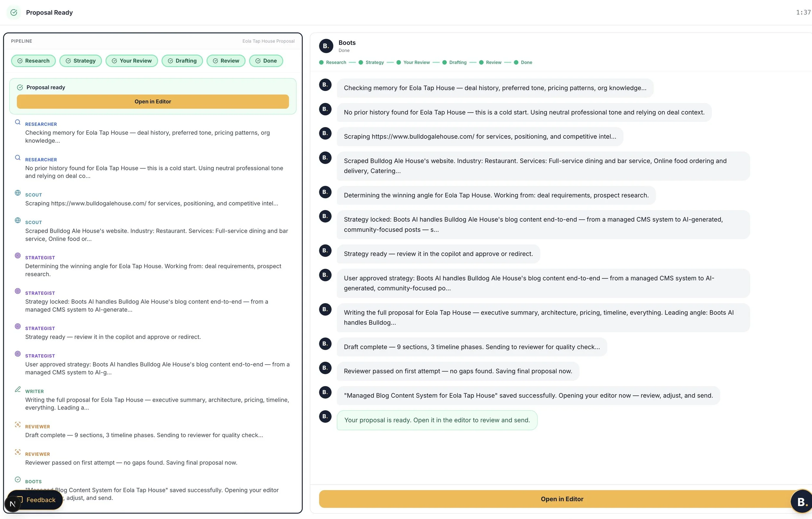
Task: Click the Researcher magnifier icon for 'Checking memory'
Action: coord(18,122)
